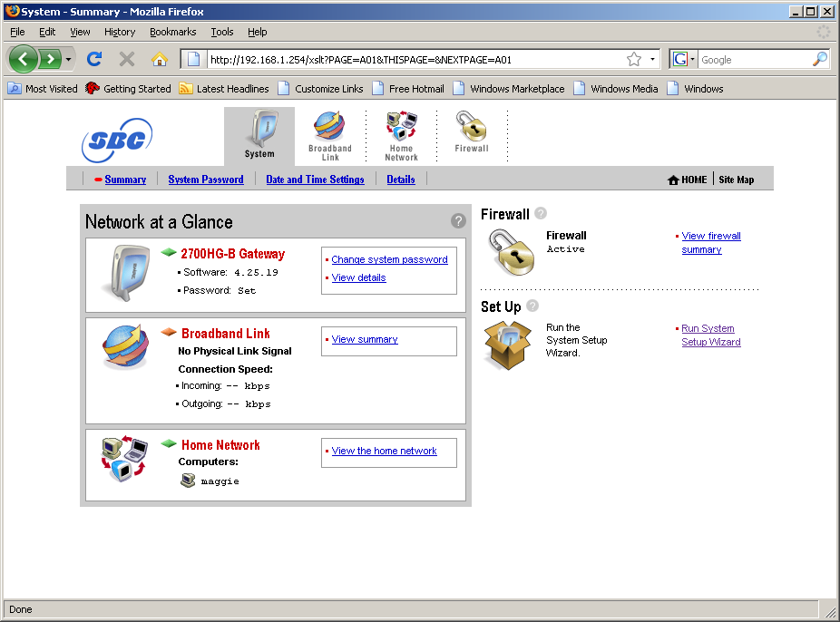Open the Date and Time Settings tab
Viewport: 840px width, 622px height.
tap(315, 180)
